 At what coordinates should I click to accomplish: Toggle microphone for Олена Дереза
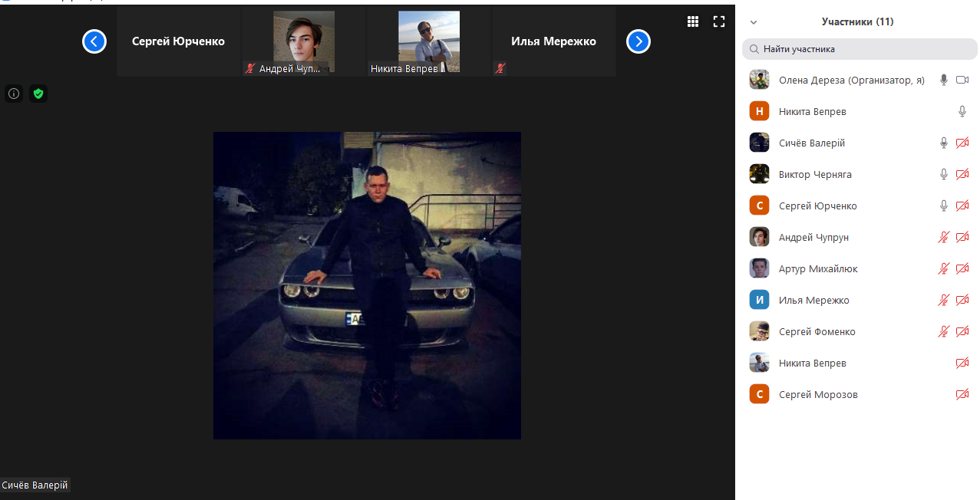coord(944,80)
